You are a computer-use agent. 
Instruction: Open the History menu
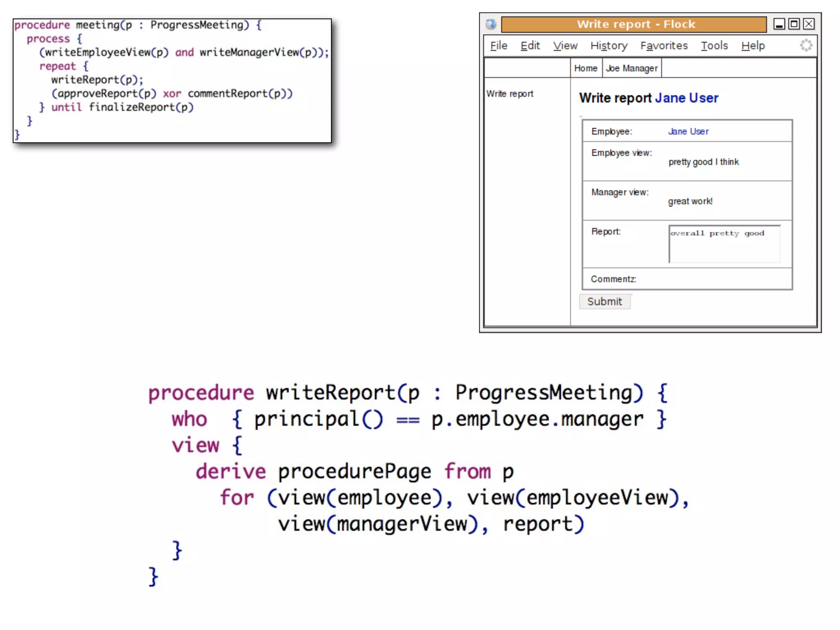(x=609, y=46)
